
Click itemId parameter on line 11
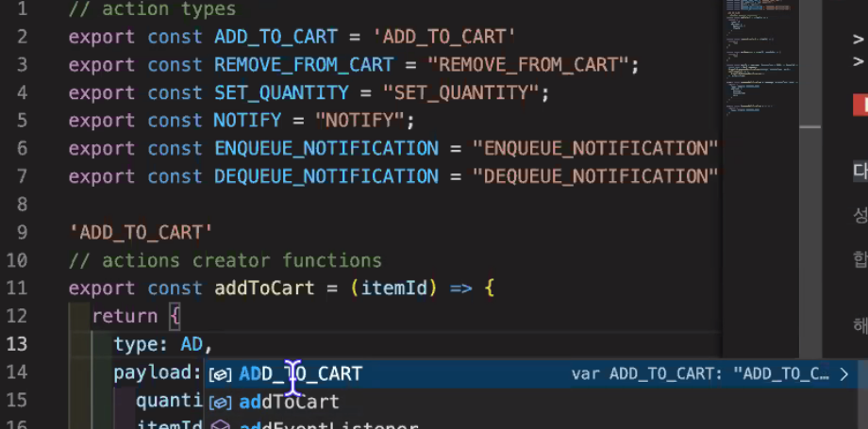click(x=394, y=288)
